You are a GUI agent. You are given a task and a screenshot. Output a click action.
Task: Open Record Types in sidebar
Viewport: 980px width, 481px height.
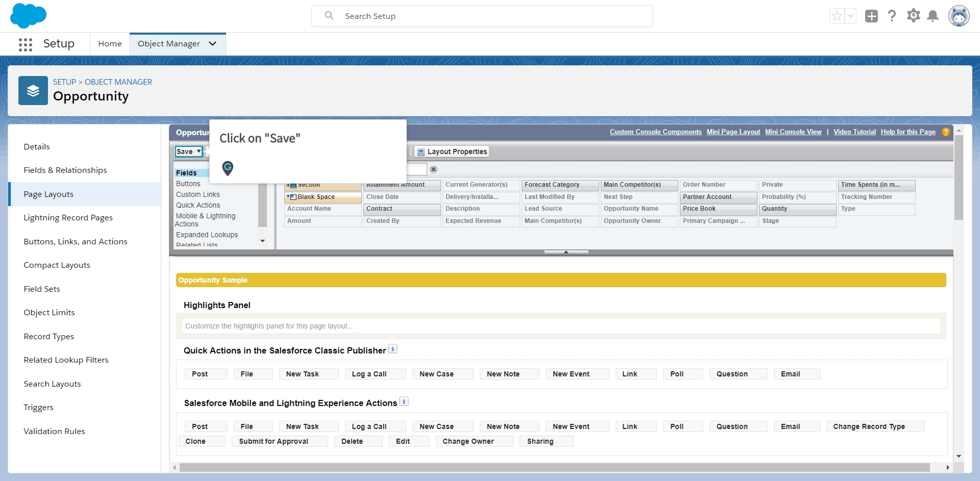[x=49, y=337]
